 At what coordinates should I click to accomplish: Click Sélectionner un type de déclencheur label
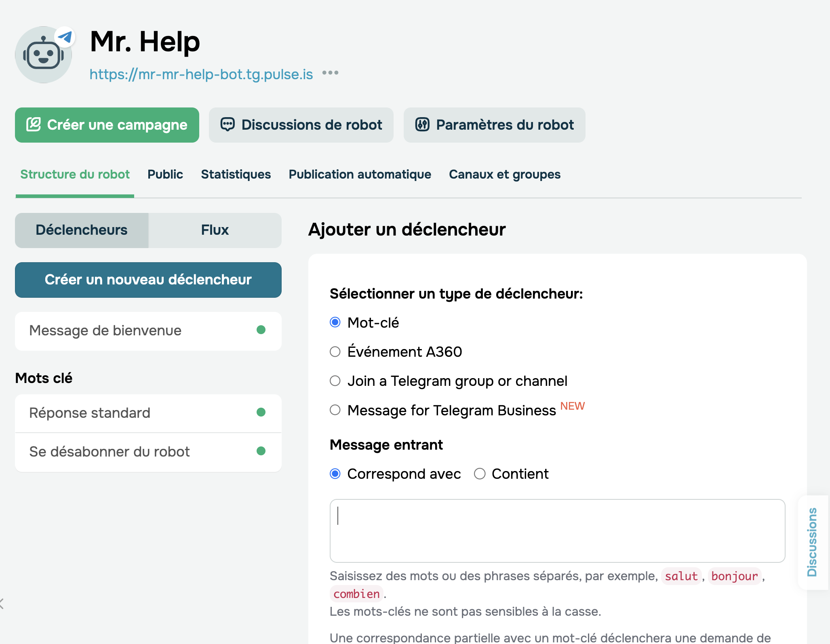pos(456,294)
